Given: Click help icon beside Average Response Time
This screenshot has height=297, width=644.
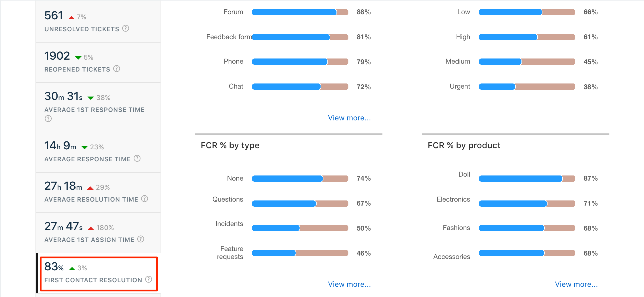Looking at the screenshot, I should coord(137,158).
